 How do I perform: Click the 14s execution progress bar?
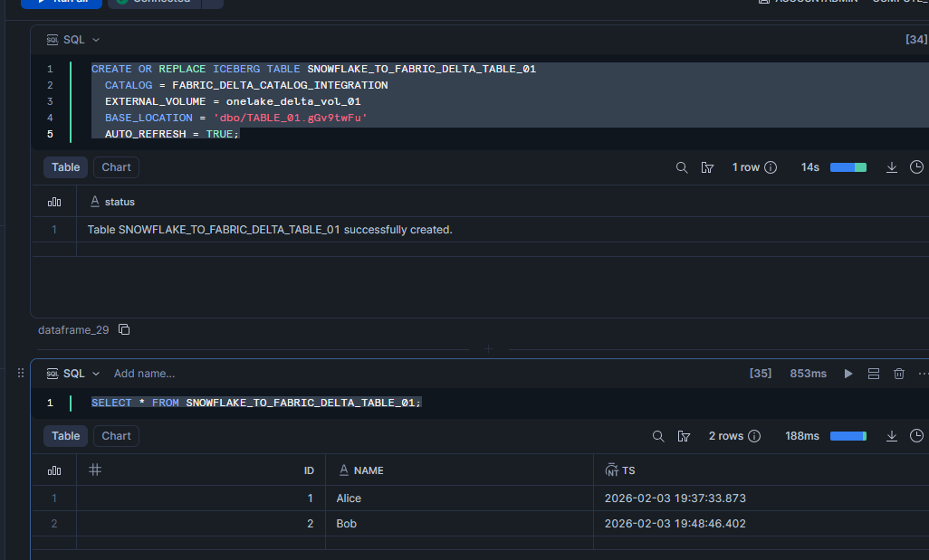click(x=848, y=167)
